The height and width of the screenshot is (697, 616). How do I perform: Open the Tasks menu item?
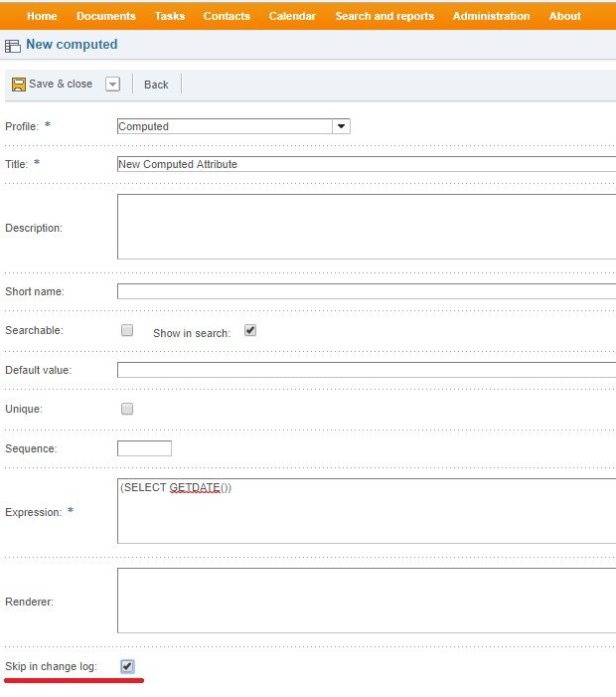pyautogui.click(x=169, y=16)
